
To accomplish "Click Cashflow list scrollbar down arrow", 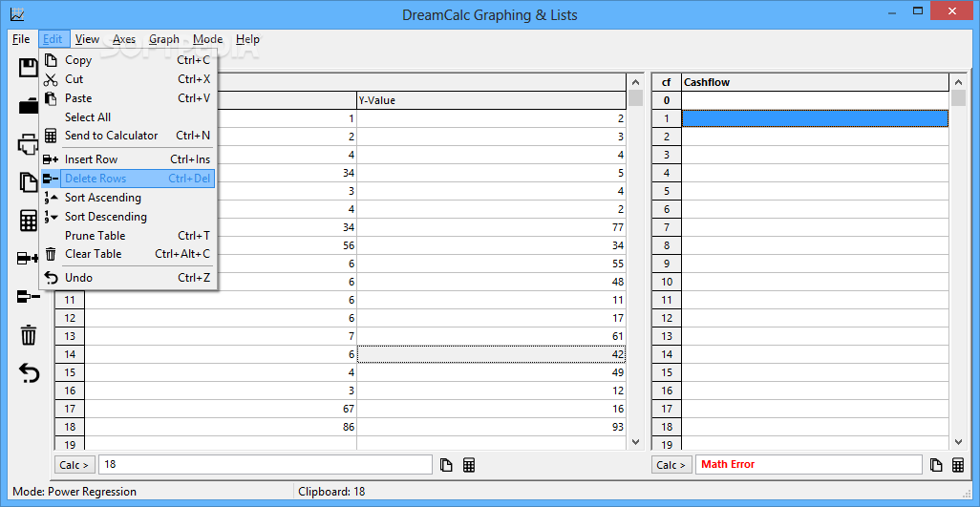I will [958, 441].
